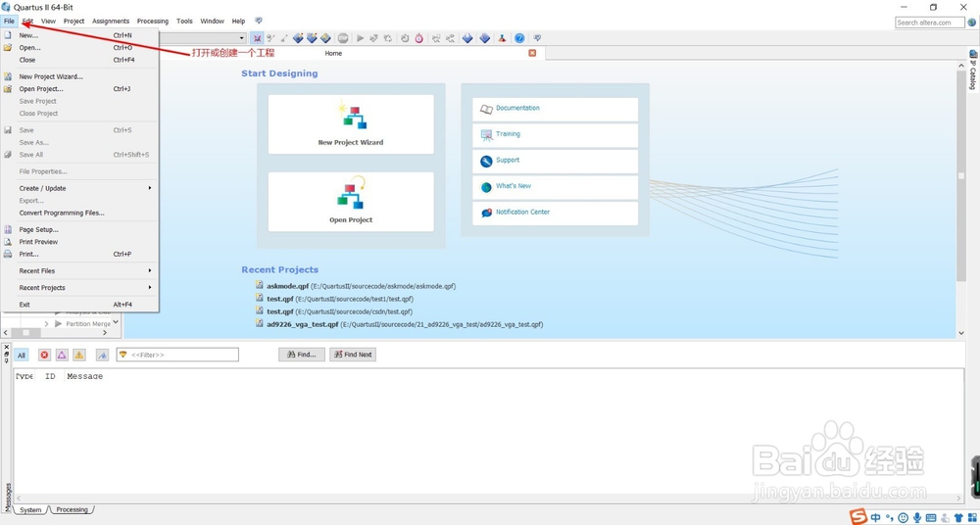This screenshot has height=525, width=980.
Task: Click the gray clock timing analyzer icon
Action: [x=405, y=38]
